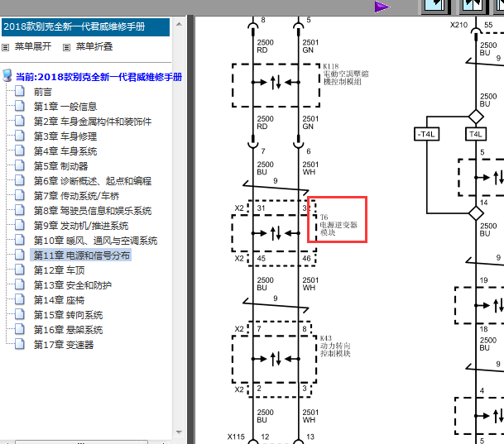Click the purple next-page arrow
This screenshot has height=444, width=504.
coord(382,7)
